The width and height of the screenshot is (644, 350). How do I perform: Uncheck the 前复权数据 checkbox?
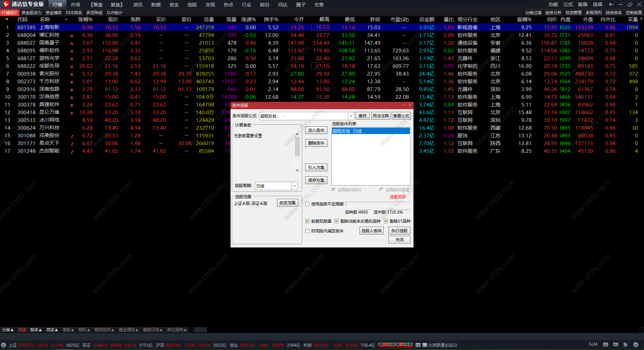coord(307,221)
